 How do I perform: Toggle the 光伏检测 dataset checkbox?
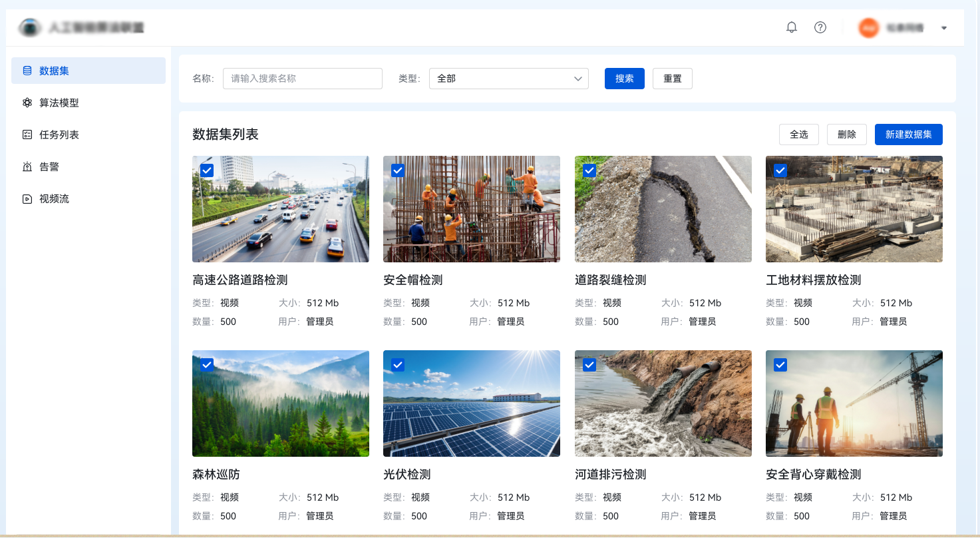point(398,365)
